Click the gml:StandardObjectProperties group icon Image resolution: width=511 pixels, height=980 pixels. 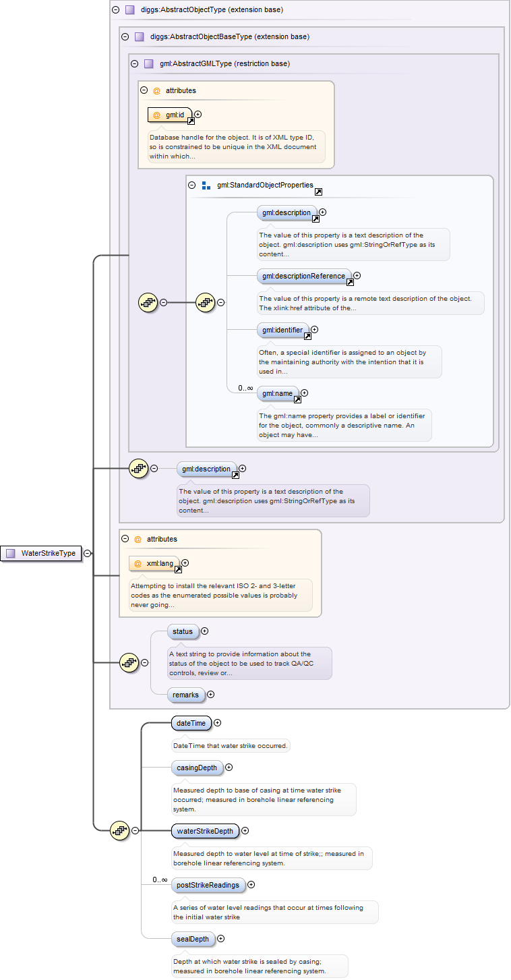point(206,185)
